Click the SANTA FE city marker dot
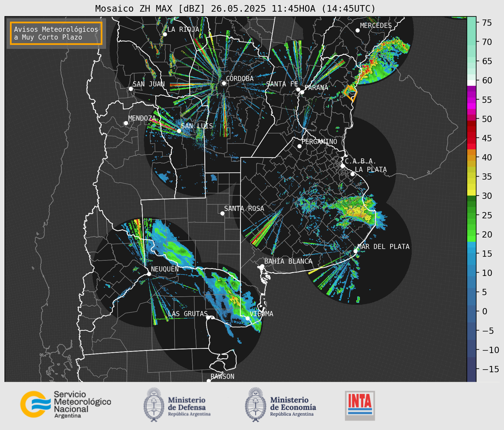Screen dimensions: 504x430 (x=298, y=89)
